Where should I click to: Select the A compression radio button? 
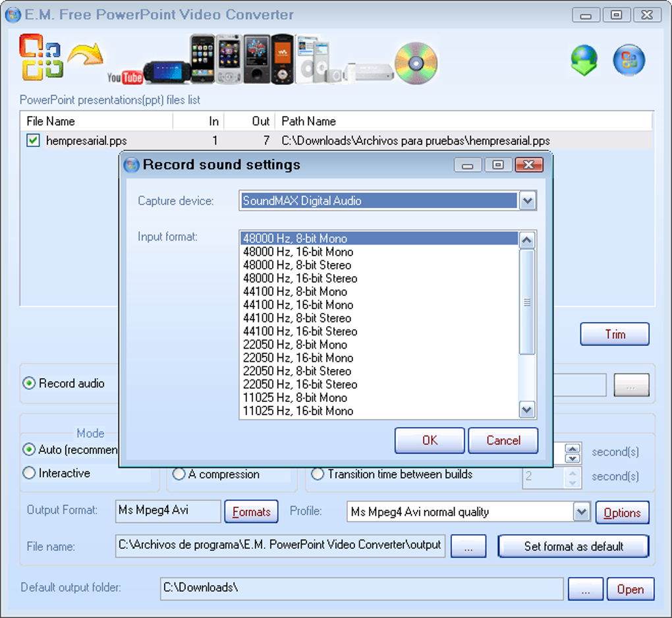pos(179,474)
